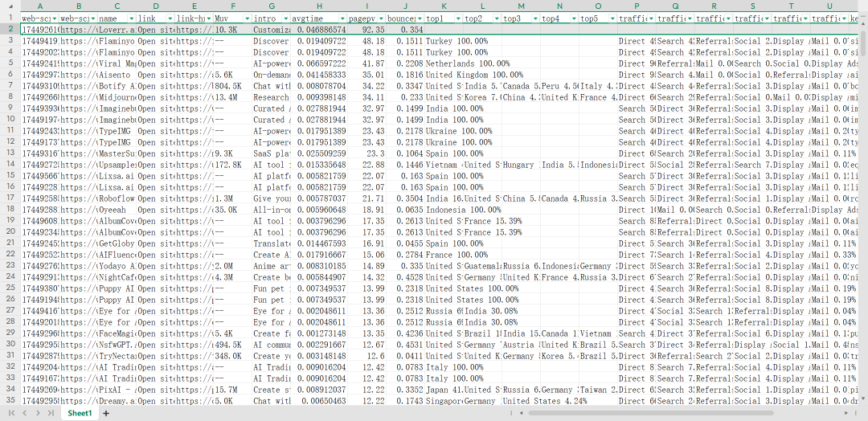Open the name column filter dropdown
The width and height of the screenshot is (868, 421).
131,18
